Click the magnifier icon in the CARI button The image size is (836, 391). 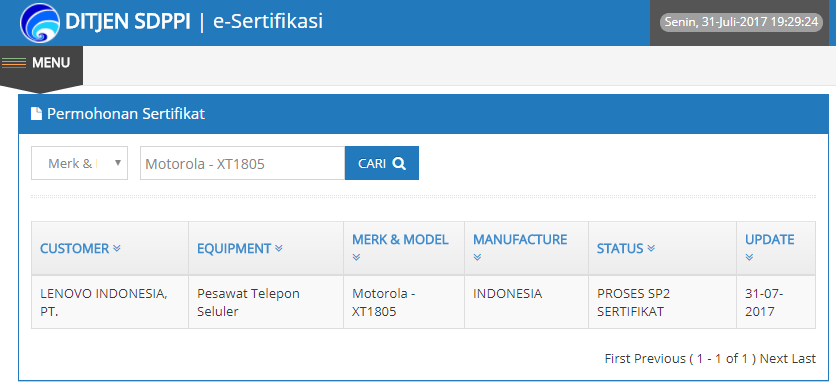click(399, 163)
